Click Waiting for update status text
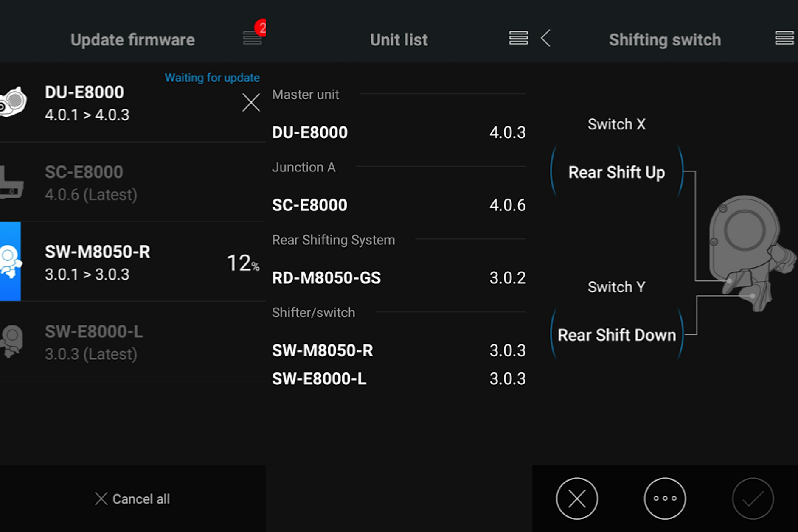The height and width of the screenshot is (532, 798). (212, 78)
